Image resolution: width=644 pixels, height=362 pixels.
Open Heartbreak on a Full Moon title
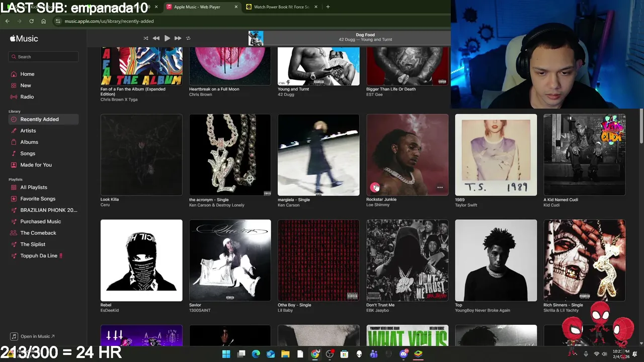point(214,89)
